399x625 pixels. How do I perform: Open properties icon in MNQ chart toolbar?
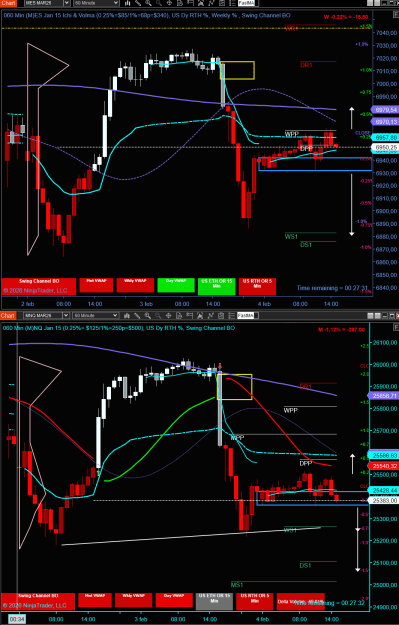[x=232, y=316]
